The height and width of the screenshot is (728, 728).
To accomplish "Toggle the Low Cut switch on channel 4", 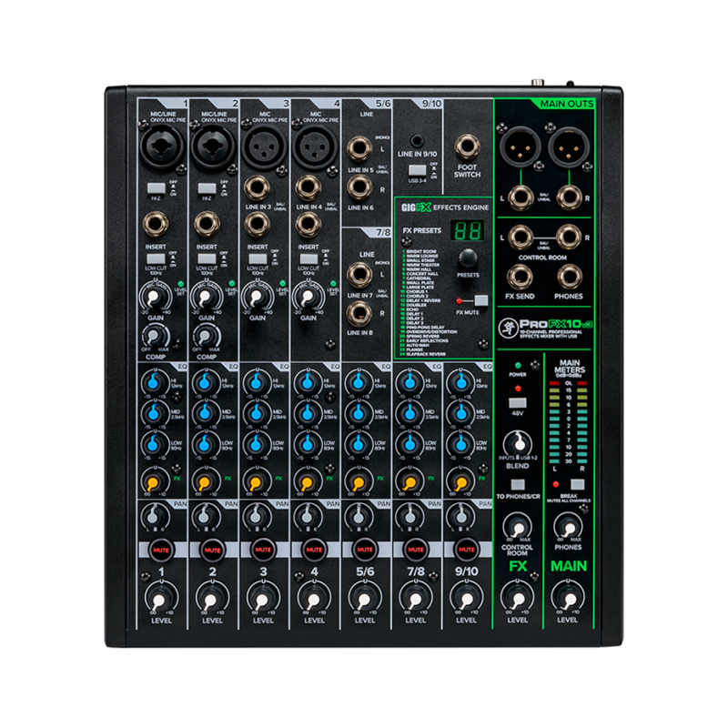I will pos(308,258).
